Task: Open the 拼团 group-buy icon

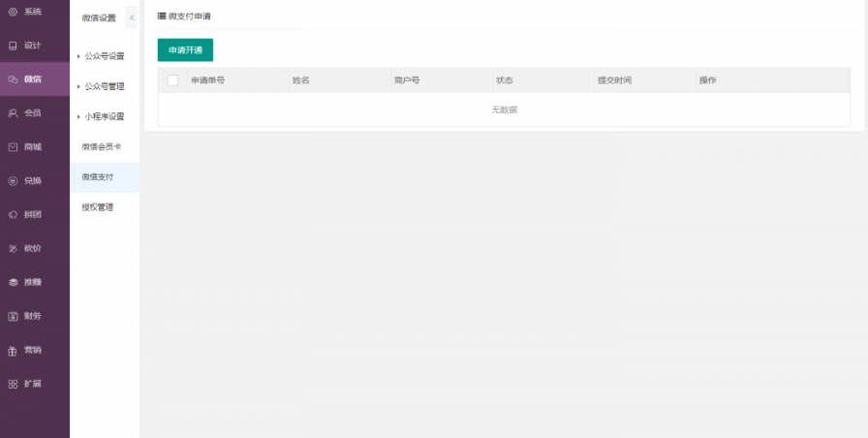Action: tap(13, 214)
